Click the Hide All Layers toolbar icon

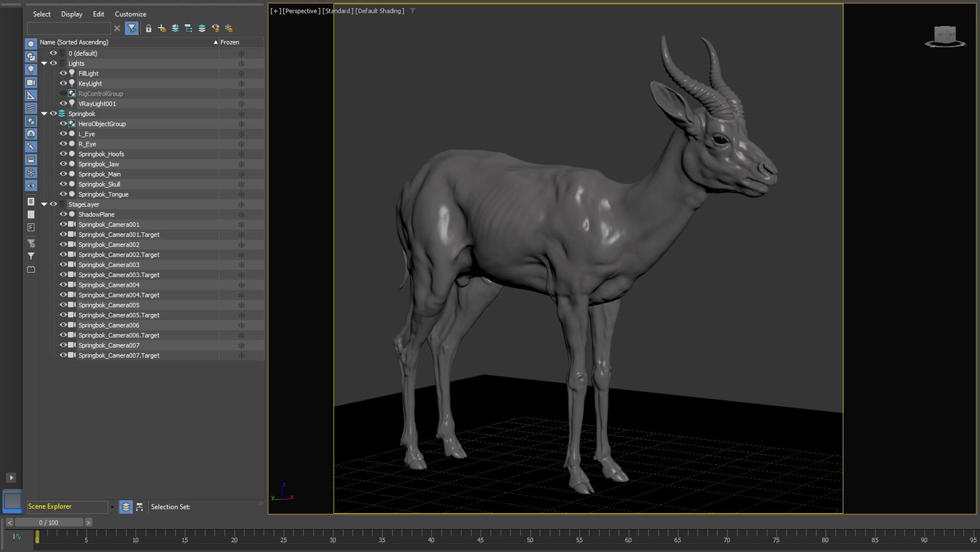pos(216,28)
